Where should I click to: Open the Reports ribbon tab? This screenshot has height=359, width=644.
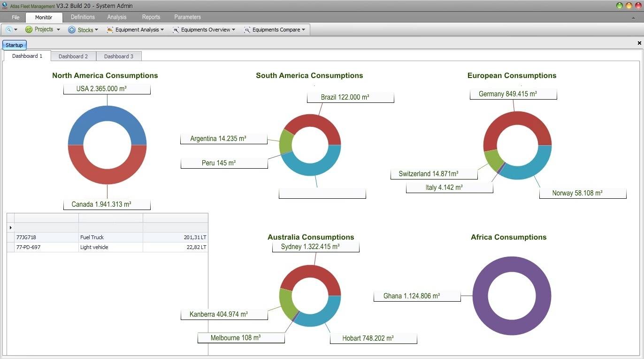(x=151, y=17)
